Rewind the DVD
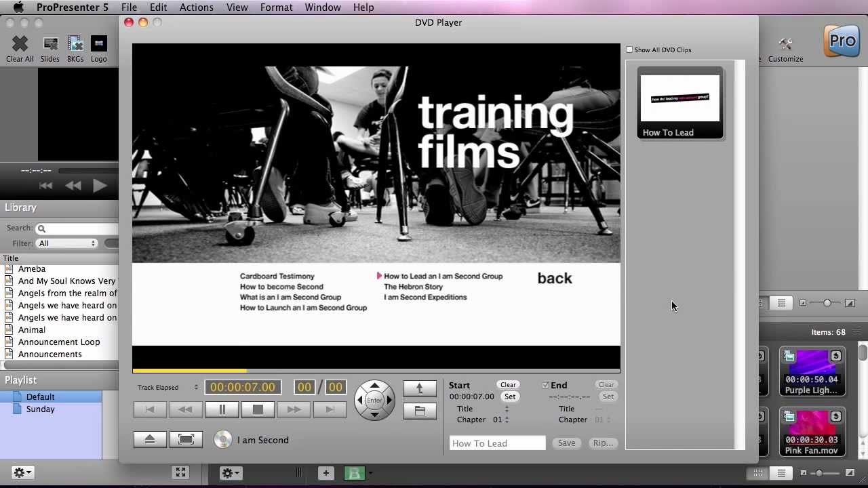Viewport: 868px width, 488px height. click(x=185, y=409)
